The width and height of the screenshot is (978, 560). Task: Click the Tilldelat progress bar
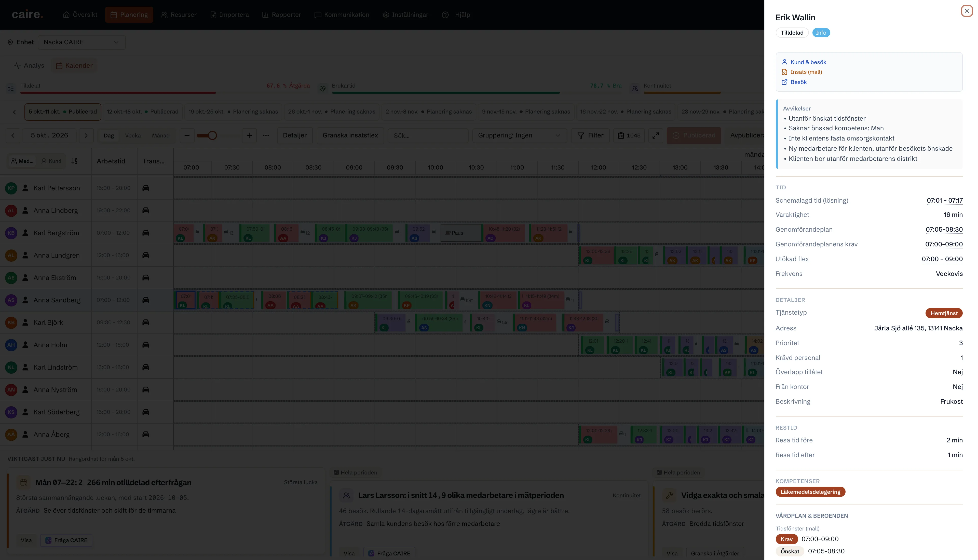[165, 92]
